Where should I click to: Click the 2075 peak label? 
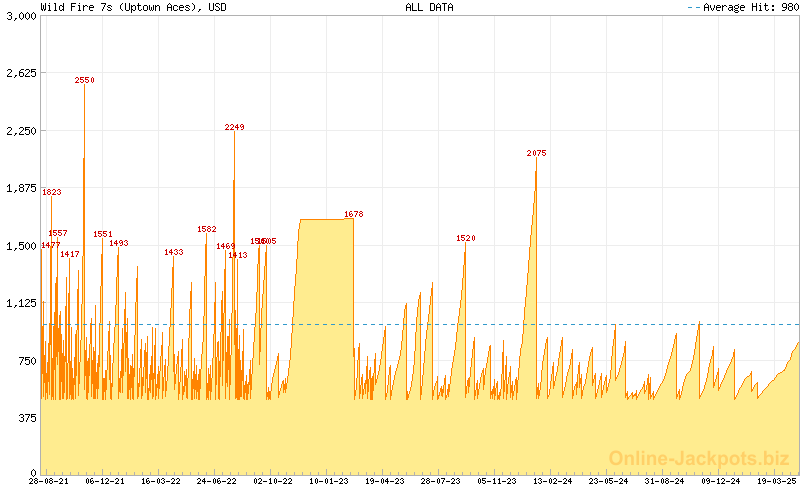[x=536, y=153]
